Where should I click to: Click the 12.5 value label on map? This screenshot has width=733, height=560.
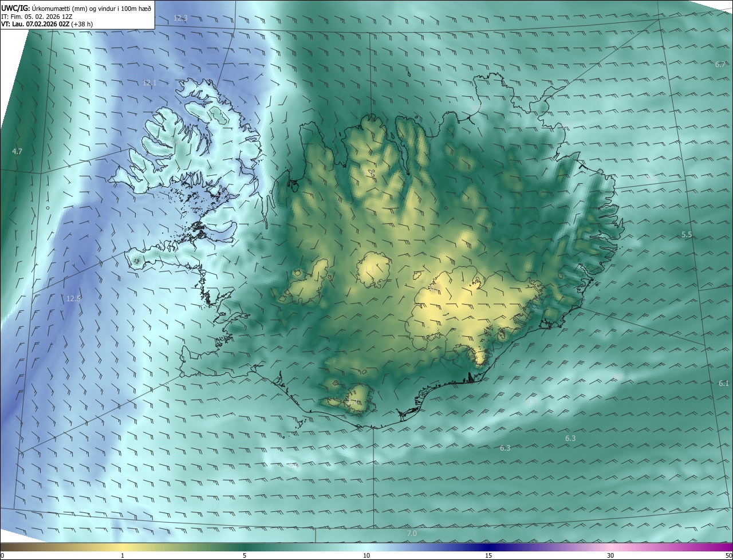pyautogui.click(x=74, y=298)
